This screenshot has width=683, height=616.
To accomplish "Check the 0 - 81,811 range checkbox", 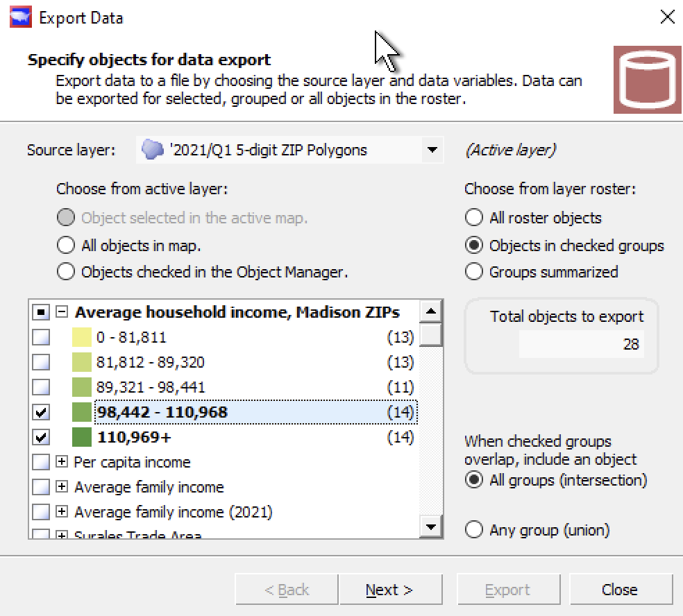I will point(40,338).
